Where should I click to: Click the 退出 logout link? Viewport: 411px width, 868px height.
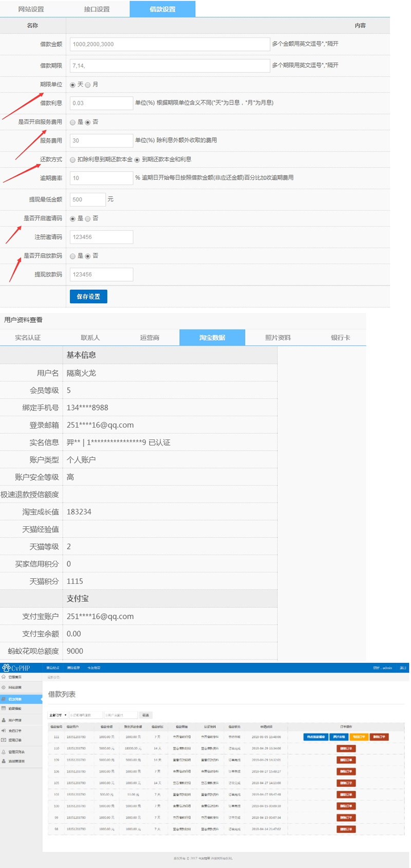pos(403,668)
